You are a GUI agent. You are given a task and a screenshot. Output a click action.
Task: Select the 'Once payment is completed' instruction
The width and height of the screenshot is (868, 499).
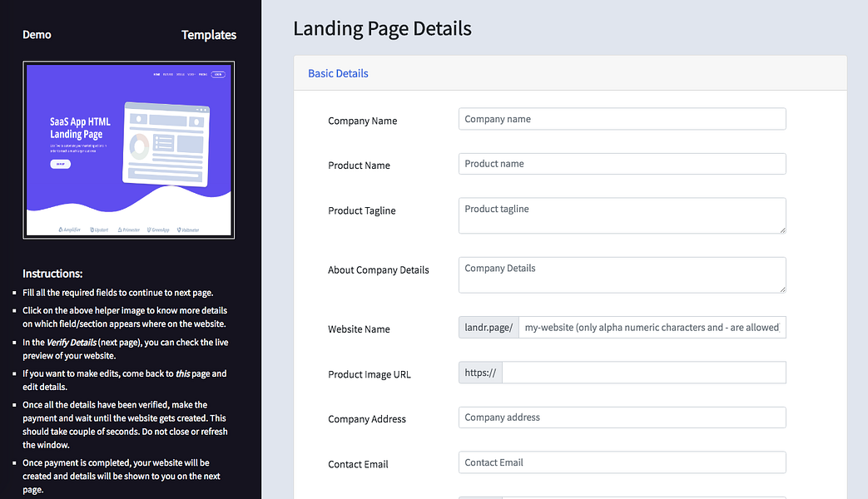click(122, 476)
